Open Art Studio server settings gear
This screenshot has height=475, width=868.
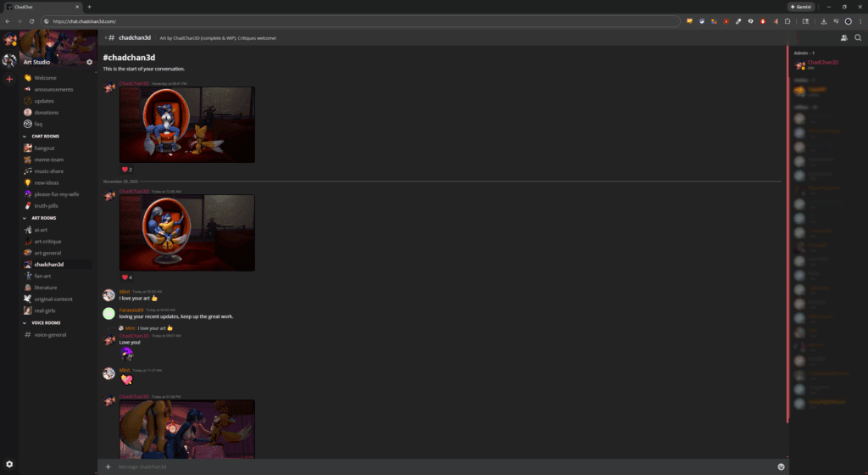[x=90, y=62]
